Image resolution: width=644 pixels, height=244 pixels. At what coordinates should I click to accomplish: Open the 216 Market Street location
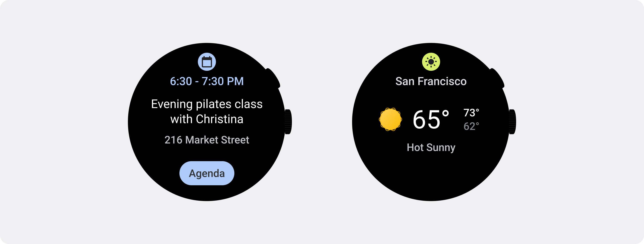pos(207,140)
